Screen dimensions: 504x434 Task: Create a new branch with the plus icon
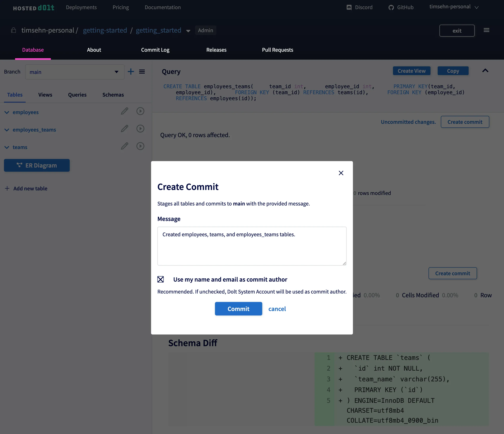[131, 71]
